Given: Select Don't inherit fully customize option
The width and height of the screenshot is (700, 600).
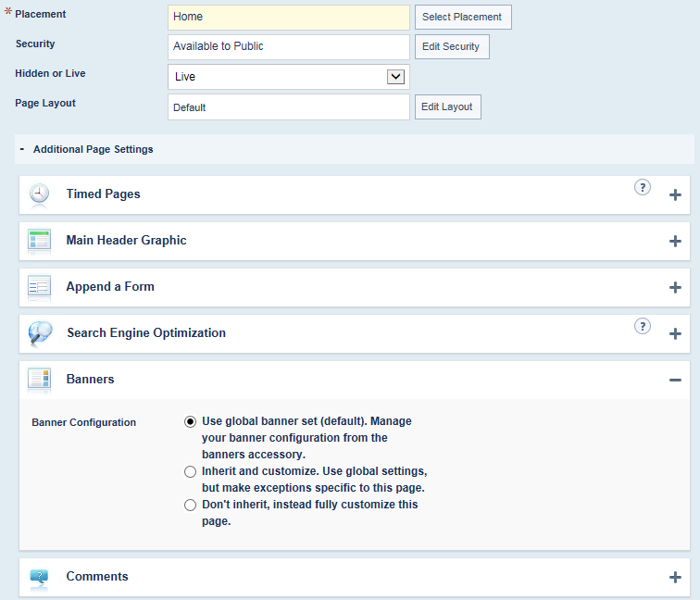Looking at the screenshot, I should (x=190, y=505).
